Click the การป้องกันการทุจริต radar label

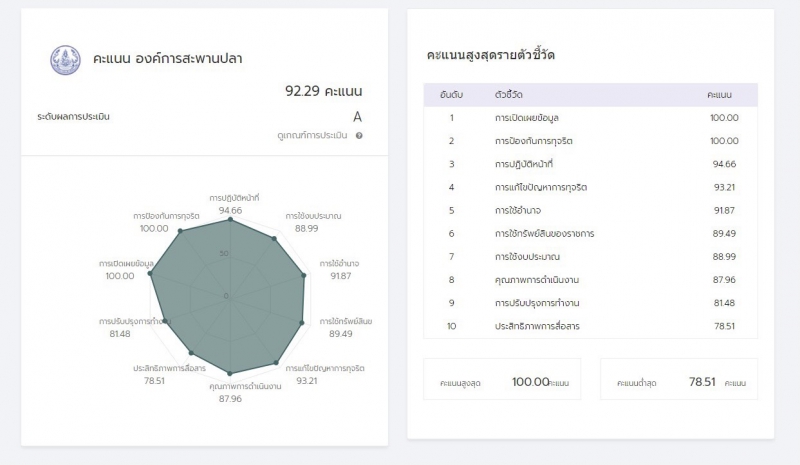click(166, 215)
